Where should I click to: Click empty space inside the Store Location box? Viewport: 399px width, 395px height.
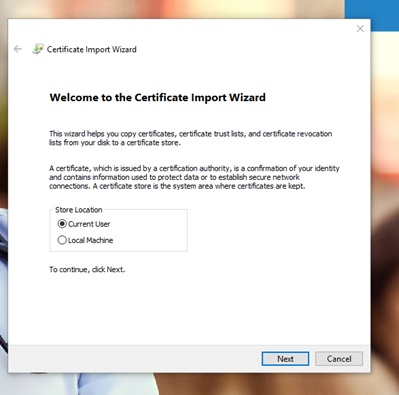pyautogui.click(x=150, y=232)
